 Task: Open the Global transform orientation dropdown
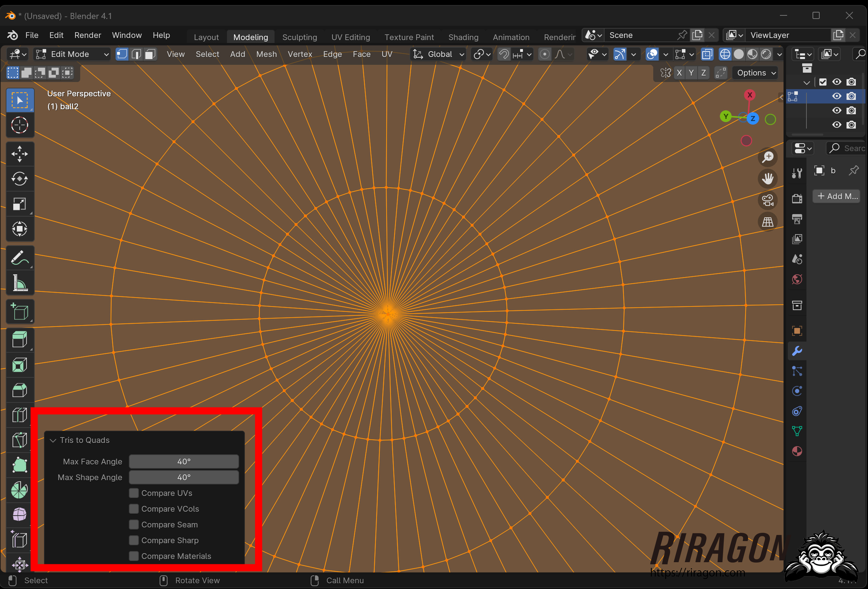(x=439, y=54)
